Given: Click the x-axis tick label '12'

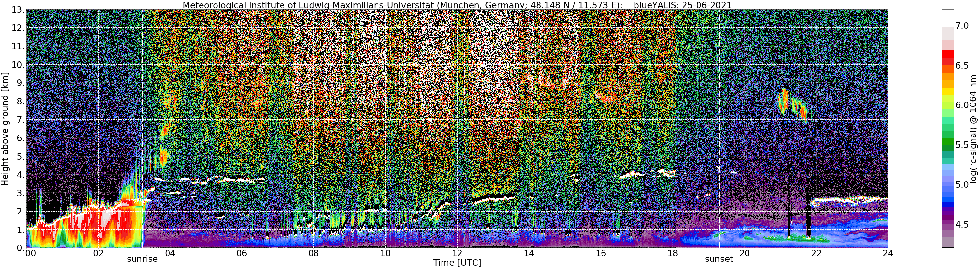Looking at the screenshot, I should click(x=457, y=253).
